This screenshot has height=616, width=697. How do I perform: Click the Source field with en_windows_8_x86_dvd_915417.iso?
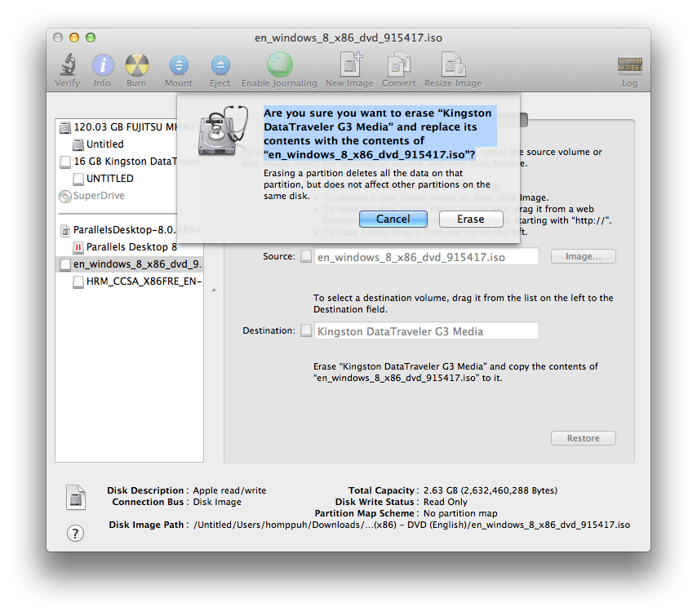point(427,257)
